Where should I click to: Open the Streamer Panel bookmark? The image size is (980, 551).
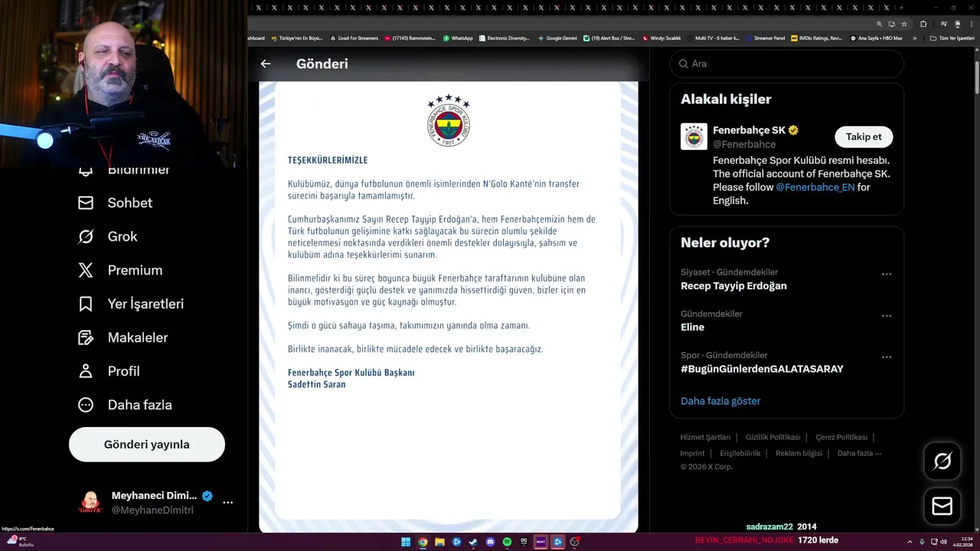765,38
